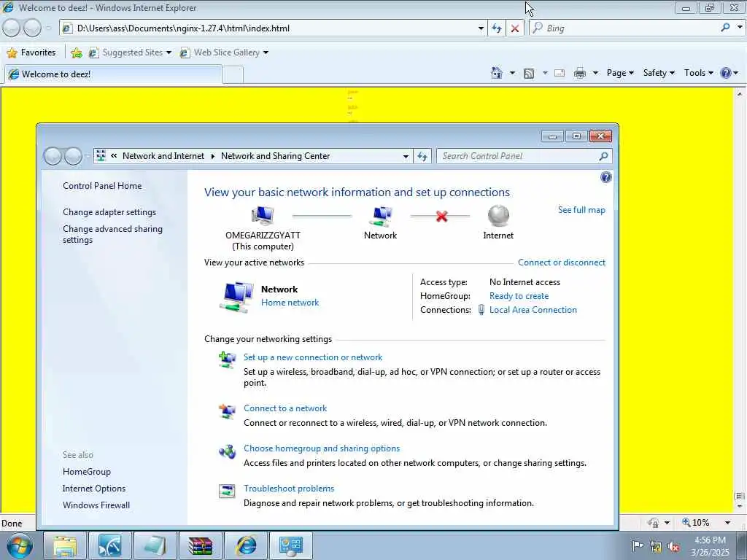Viewport: 747px width, 560px height.
Task: Select the Welcome to deez! tab
Action: pyautogui.click(x=113, y=74)
